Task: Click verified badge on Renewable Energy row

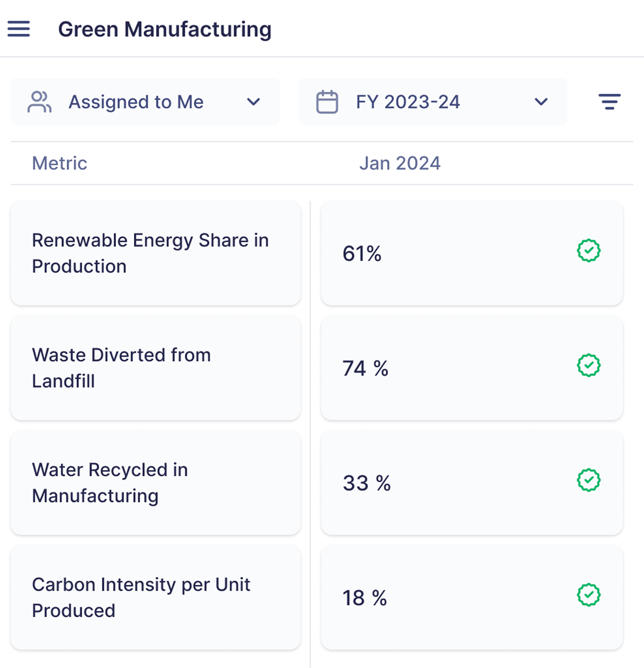Action: point(589,251)
